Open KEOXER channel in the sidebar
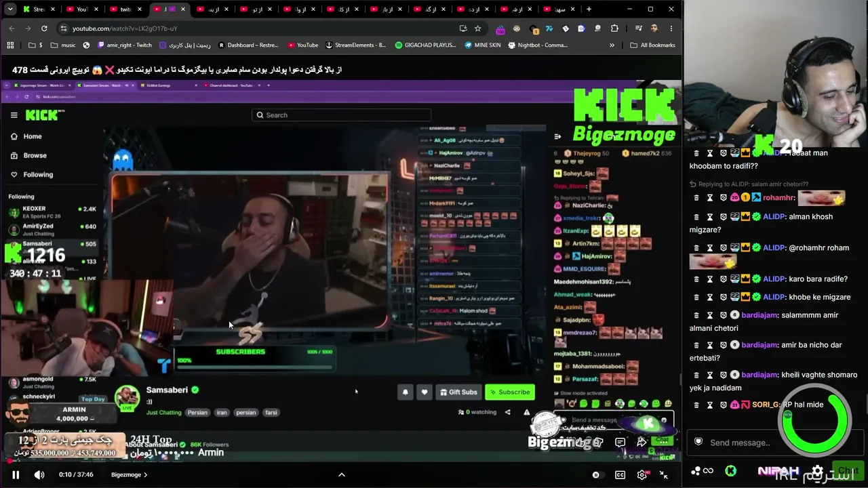Image resolution: width=868 pixels, height=488 pixels. tap(53, 211)
